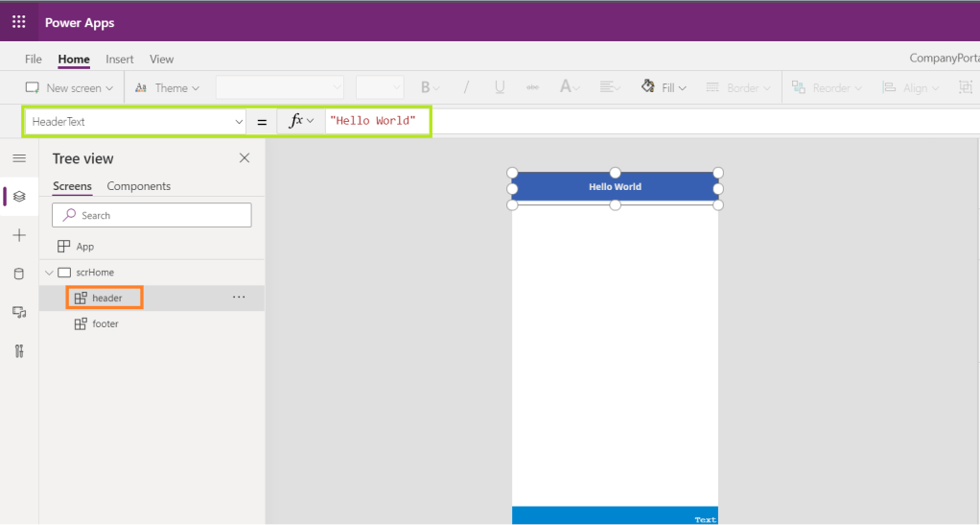Select the Tree view layers icon
Viewport: 980px width, 525px height.
[x=19, y=197]
